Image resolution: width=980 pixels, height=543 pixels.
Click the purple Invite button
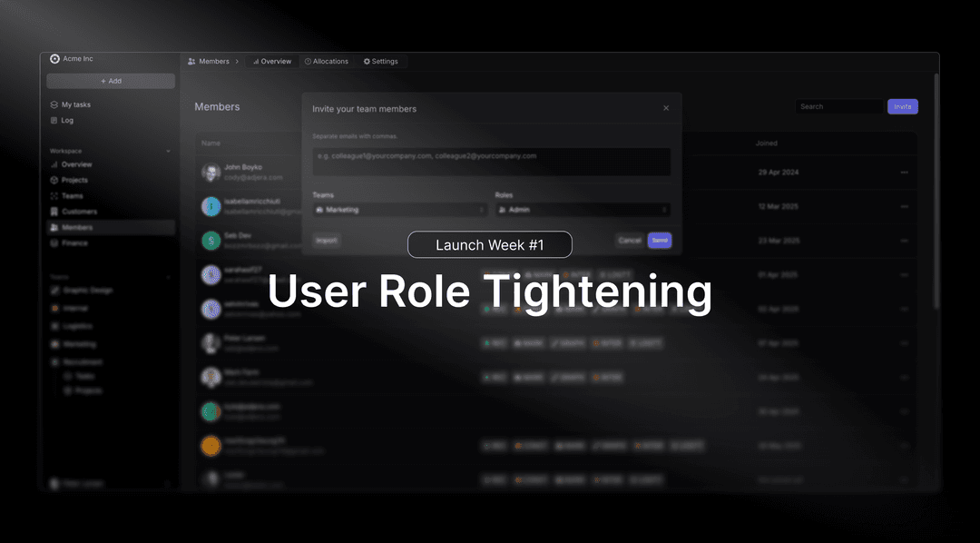click(902, 107)
